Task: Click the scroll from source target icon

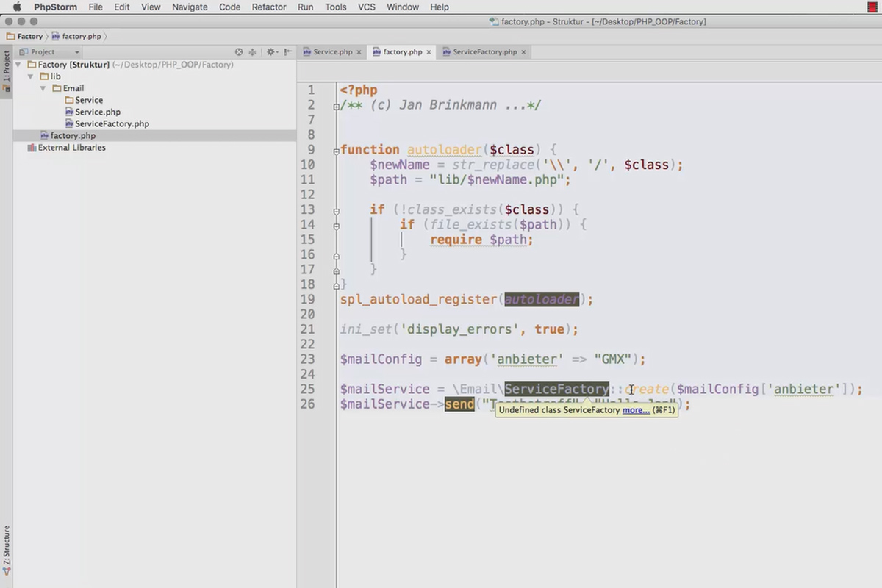Action: 239,52
